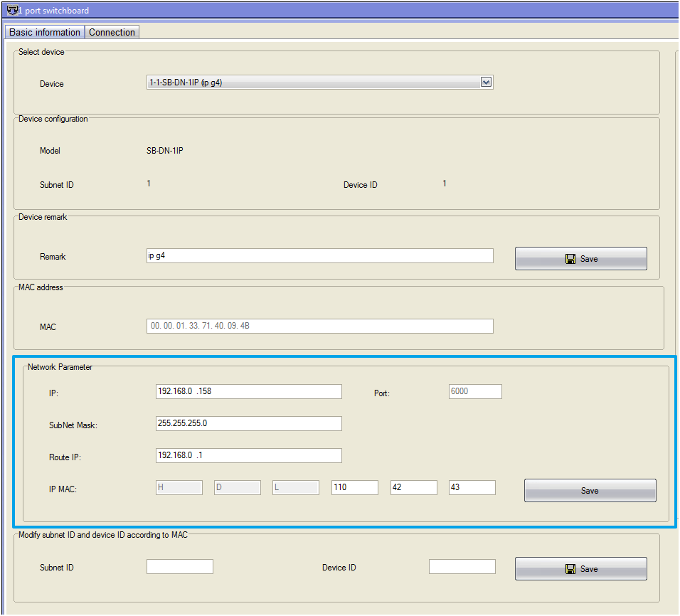
Task: Click the Route IP: label
Action: coord(65,457)
